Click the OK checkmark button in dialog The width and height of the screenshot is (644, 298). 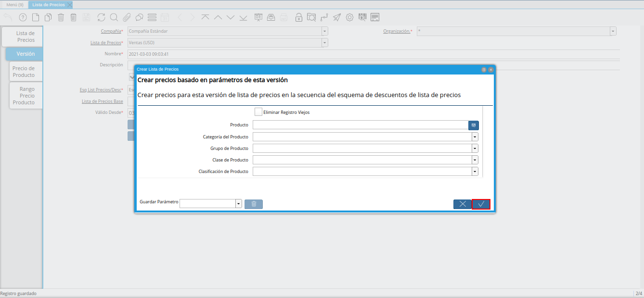click(481, 204)
